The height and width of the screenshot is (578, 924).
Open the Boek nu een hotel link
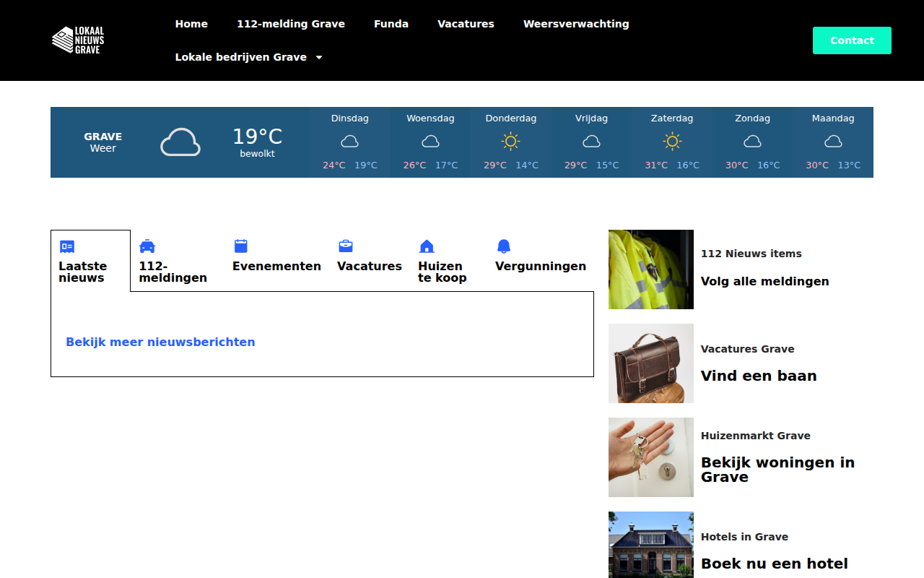(x=775, y=564)
